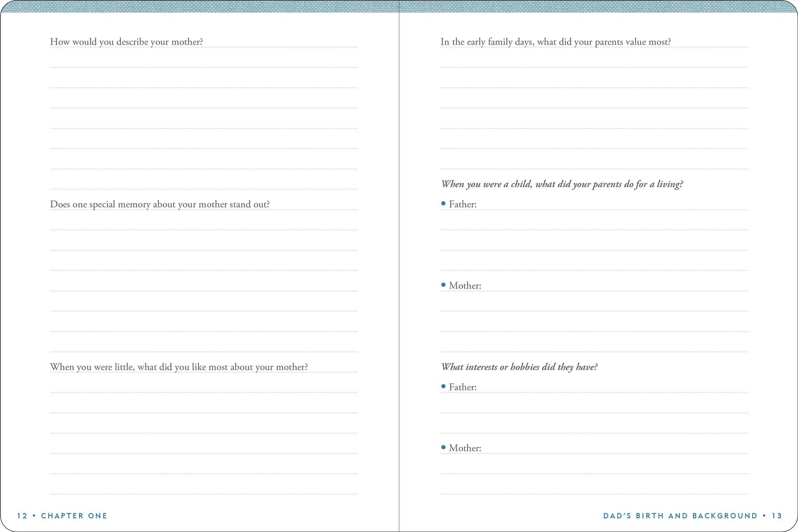Viewport: 798px width, 532px height.
Task: Click the blue bullet beside Father under hobbies
Action: (x=443, y=386)
